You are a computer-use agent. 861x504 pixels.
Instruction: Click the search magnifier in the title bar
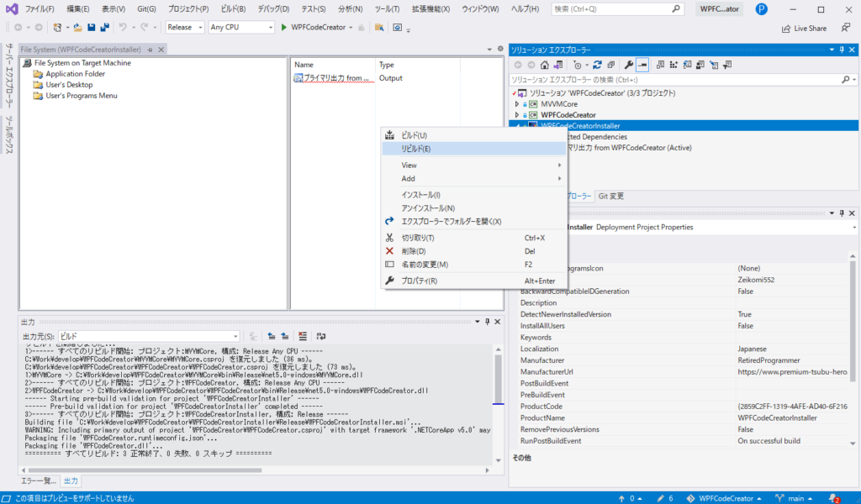[x=676, y=8]
